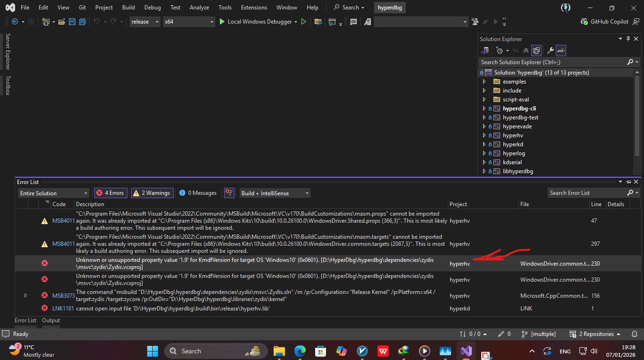Click the Save All toolbar icon
Image resolution: width=644 pixels, height=360 pixels.
(82, 22)
